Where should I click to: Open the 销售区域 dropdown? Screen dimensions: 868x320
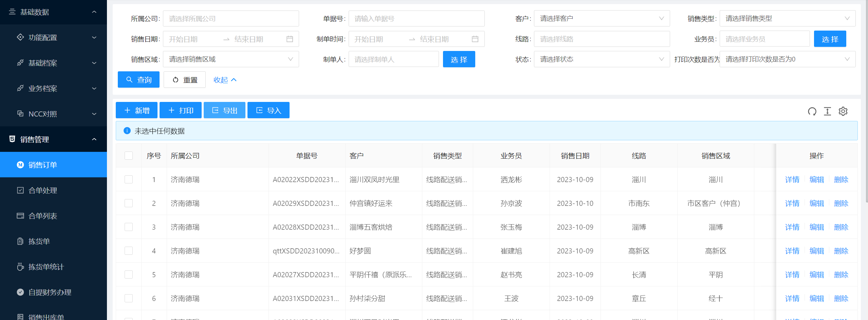point(231,59)
